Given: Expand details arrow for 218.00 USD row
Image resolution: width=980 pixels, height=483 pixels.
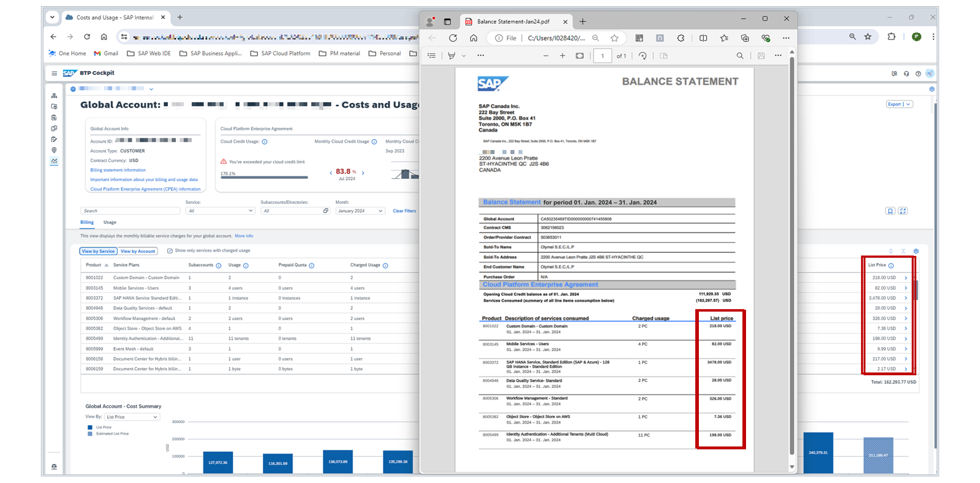Looking at the screenshot, I should pyautogui.click(x=906, y=278).
